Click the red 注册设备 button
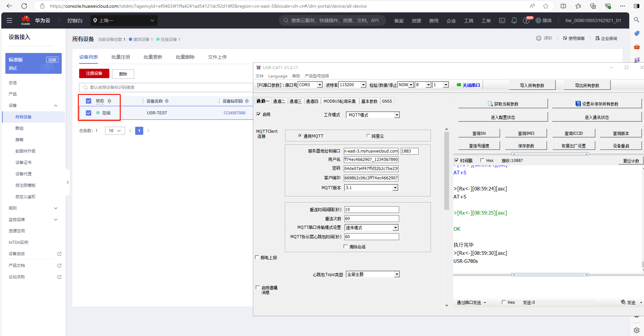The image size is (644, 336). pyautogui.click(x=94, y=73)
